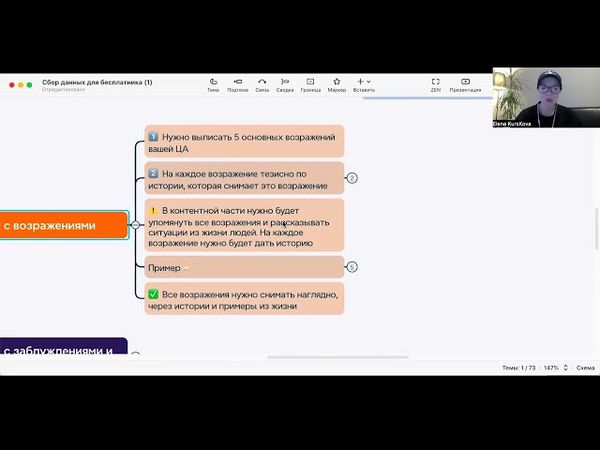
Task: Enter ZEN mode from the toolbar
Action: 435,84
